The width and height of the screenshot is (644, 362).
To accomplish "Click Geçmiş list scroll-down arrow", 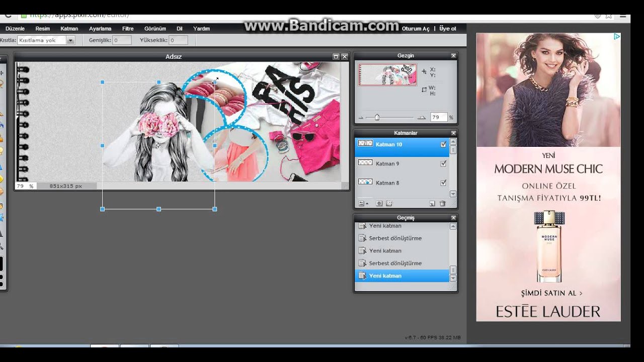I will tap(453, 278).
